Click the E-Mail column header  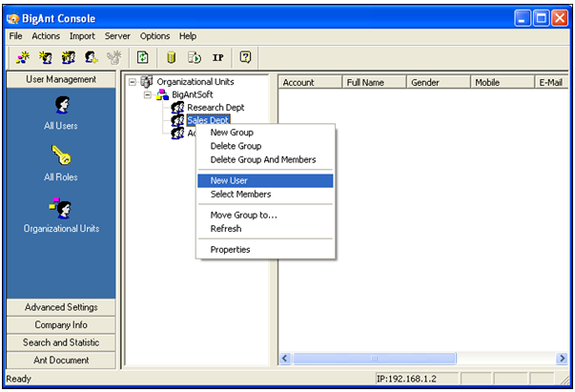pyautogui.click(x=552, y=83)
